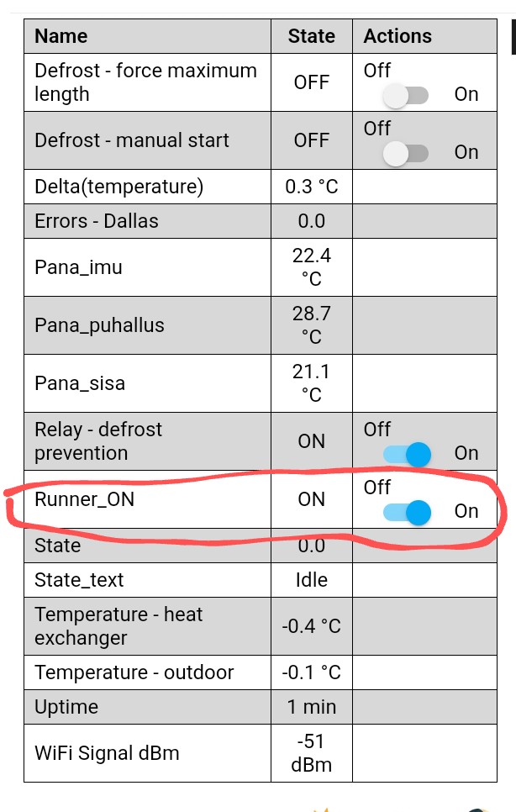Click the WiFi Signal -51 dBm value

pos(311,753)
